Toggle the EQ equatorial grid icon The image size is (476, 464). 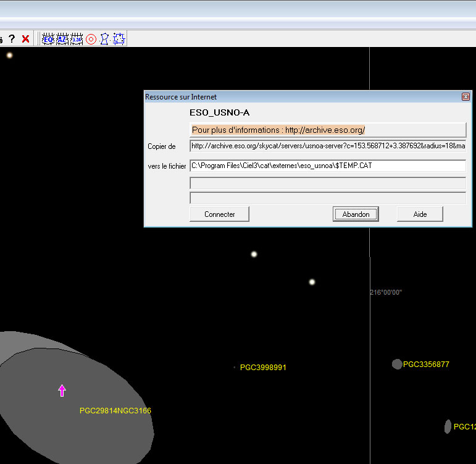48,39
